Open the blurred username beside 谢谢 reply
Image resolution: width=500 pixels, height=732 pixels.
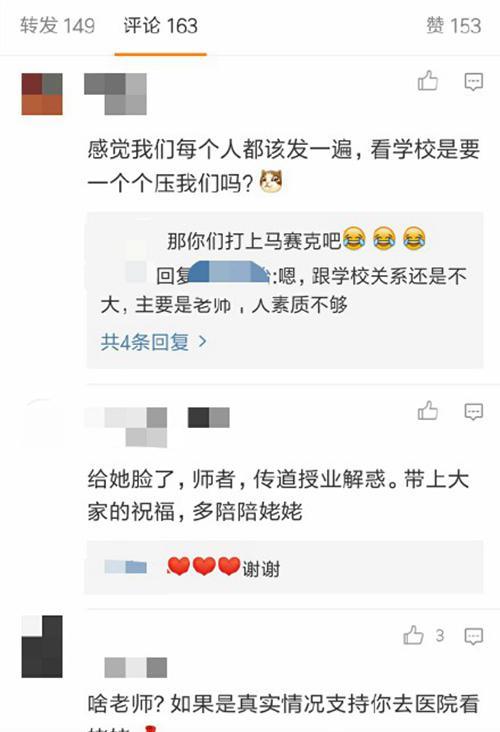[126, 567]
